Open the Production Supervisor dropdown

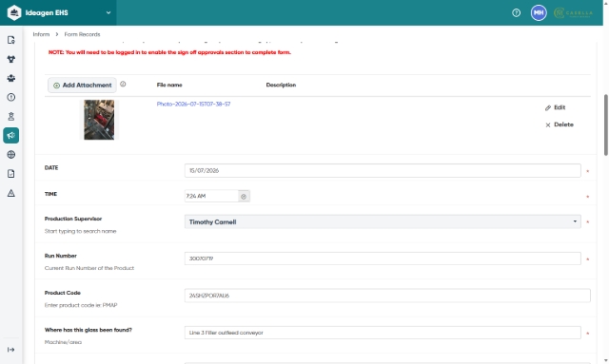click(383, 222)
